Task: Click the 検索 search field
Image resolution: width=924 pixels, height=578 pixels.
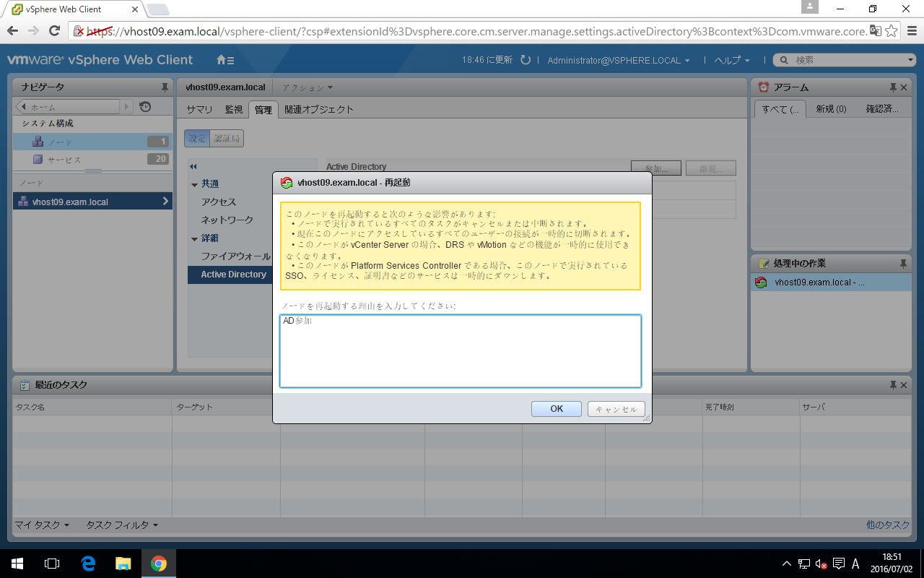Action: [845, 61]
